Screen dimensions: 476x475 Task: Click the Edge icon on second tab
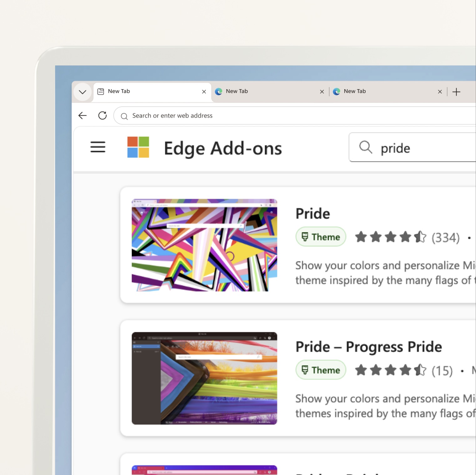[x=219, y=91]
